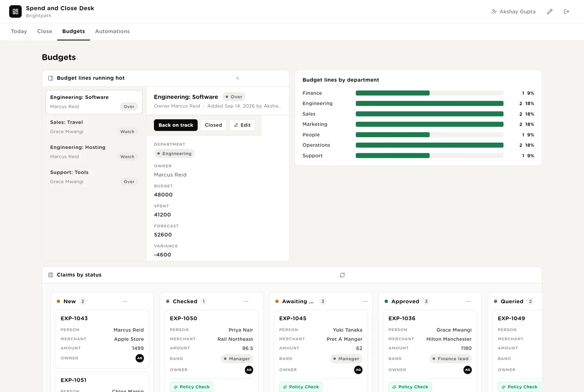This screenshot has width=584, height=392.
Task: Click the sign-out icon in the header
Action: tap(566, 12)
